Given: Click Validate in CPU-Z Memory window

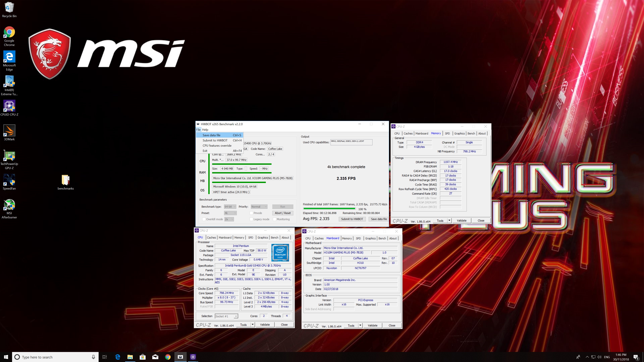Looking at the screenshot, I should (x=462, y=221).
